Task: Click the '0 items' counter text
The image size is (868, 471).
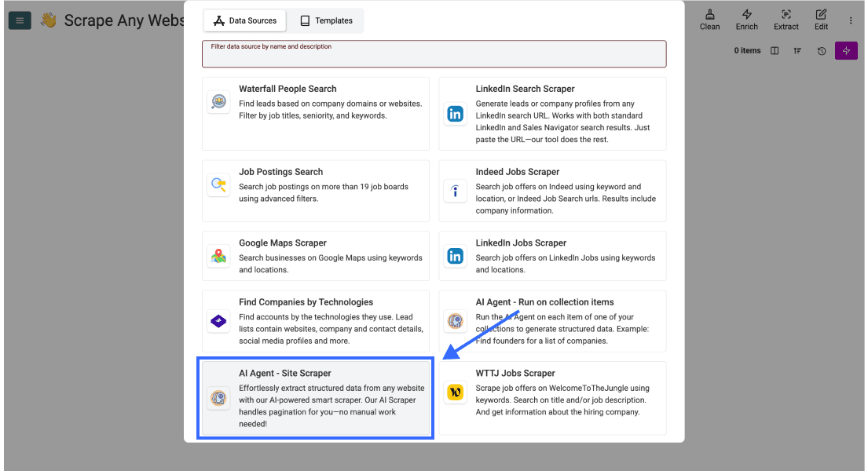Action: point(747,51)
